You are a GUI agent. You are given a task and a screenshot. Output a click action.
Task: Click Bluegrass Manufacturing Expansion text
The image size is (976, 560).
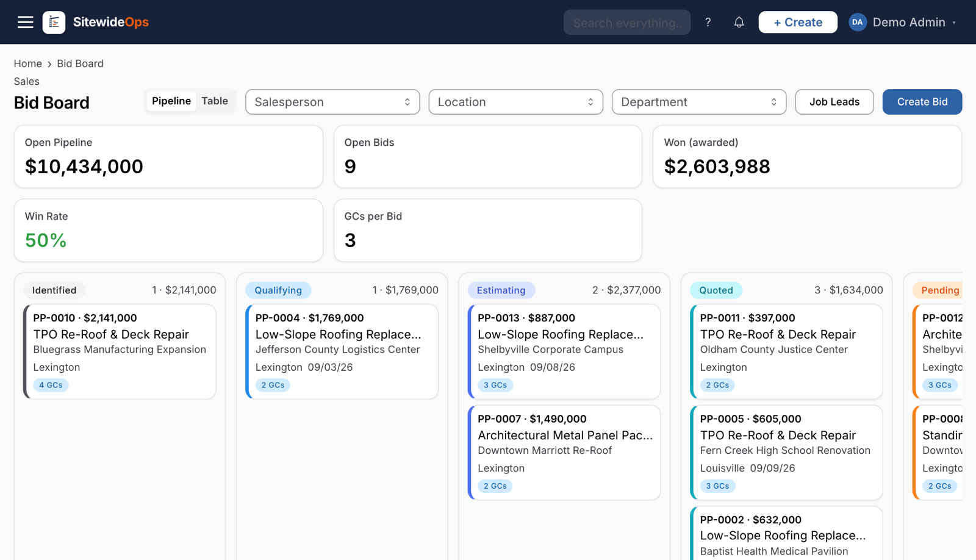(120, 350)
